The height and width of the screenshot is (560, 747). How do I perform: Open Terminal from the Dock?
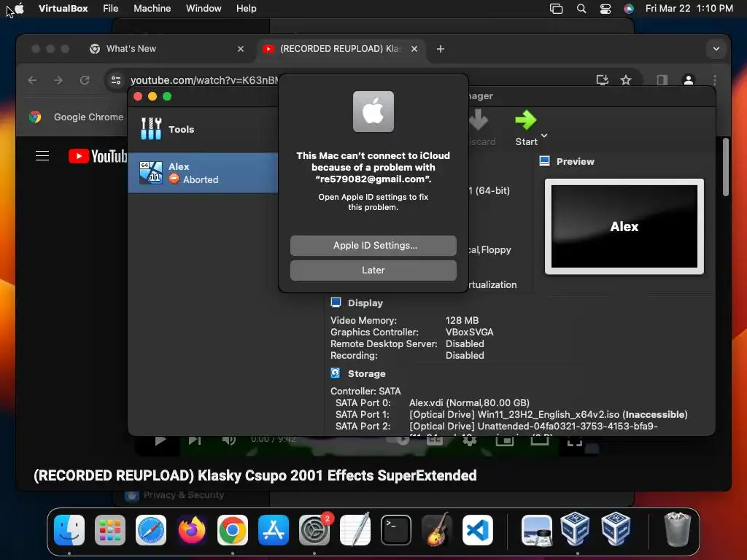pos(396,530)
